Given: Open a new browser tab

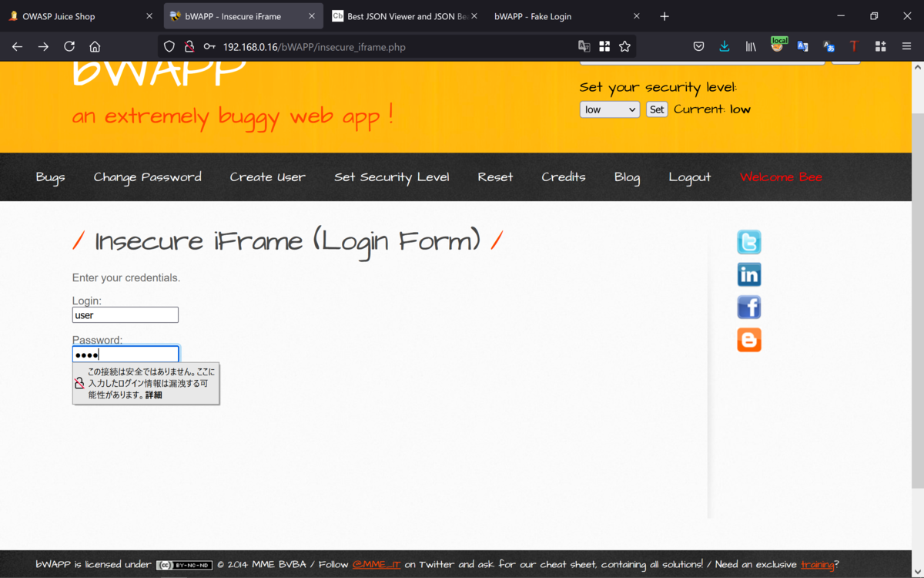Looking at the screenshot, I should click(x=665, y=16).
